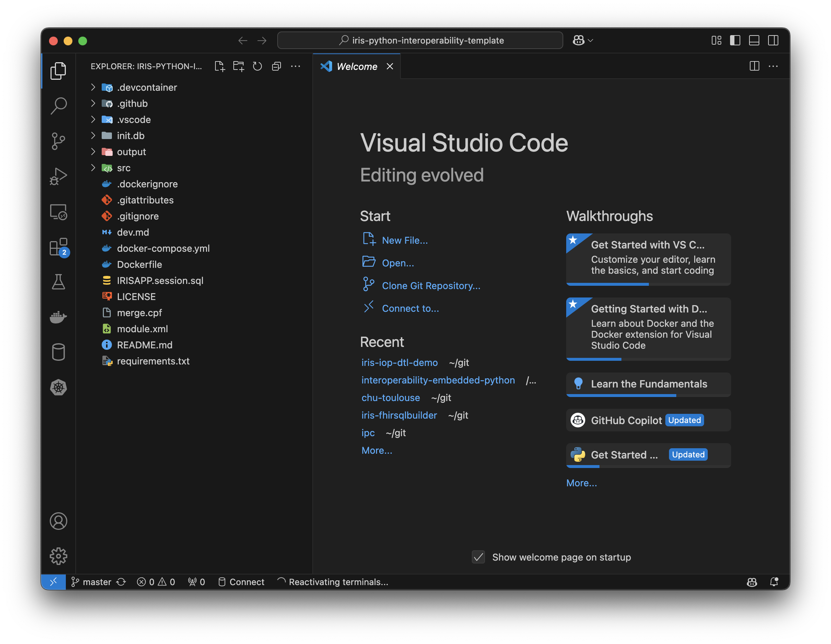Close the Welcome tab
Viewport: 831px width, 644px height.
click(390, 66)
